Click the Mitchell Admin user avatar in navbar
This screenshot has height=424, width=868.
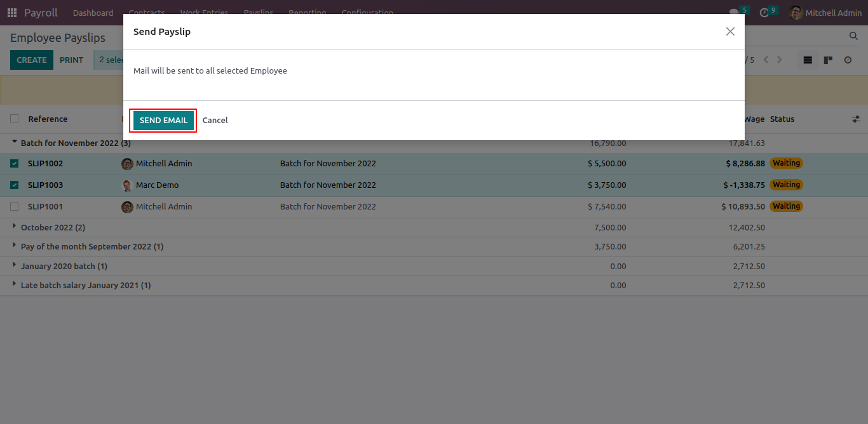(796, 13)
